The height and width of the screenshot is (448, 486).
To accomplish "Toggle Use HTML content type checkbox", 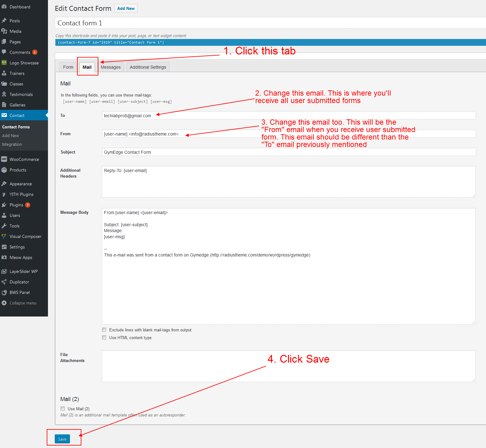I will click(104, 338).
